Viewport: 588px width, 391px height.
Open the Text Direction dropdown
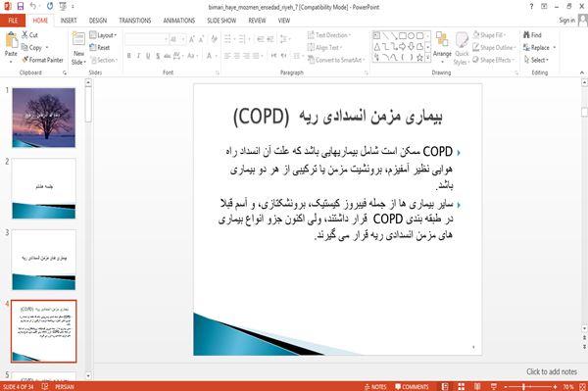click(329, 35)
